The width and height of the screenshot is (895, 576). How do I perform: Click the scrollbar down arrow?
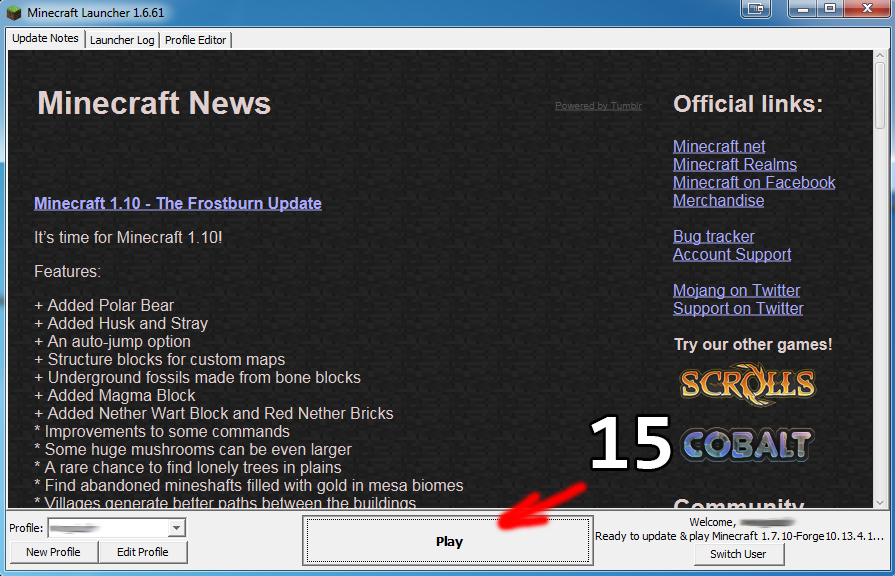pyautogui.click(x=880, y=503)
